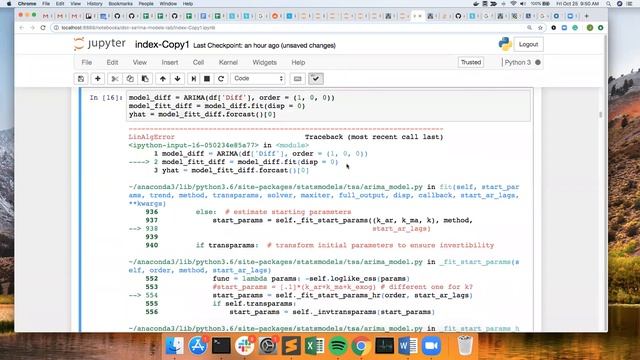Click the Jupyter logo link
This screenshot has width=640, height=360.
[x=100, y=44]
